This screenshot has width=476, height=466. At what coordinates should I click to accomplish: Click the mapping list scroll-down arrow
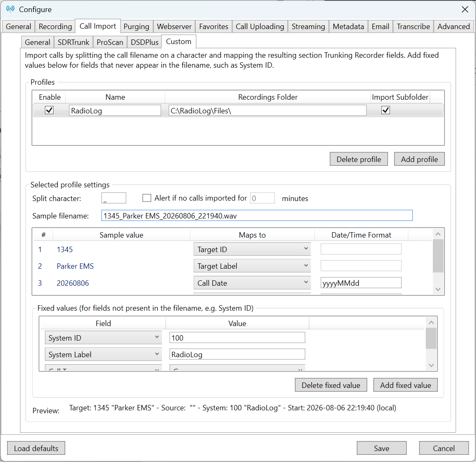[x=438, y=289]
